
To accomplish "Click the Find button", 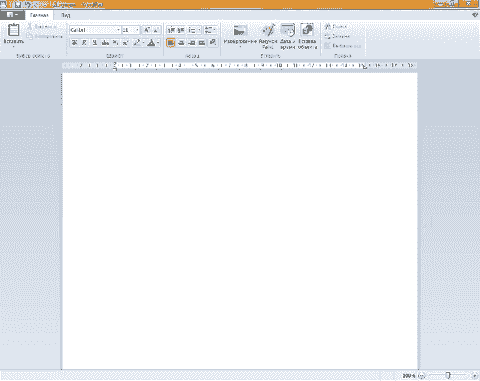I will coord(336,26).
